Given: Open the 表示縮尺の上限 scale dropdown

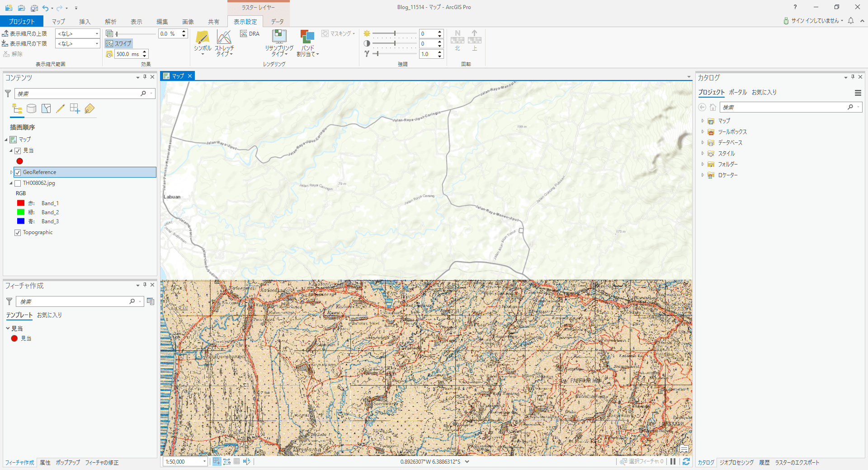Looking at the screenshot, I should point(97,34).
